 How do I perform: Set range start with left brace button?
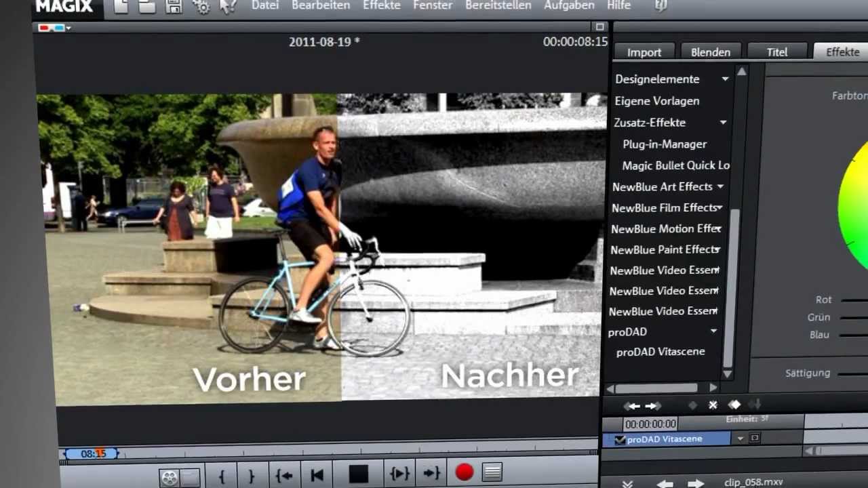221,476
